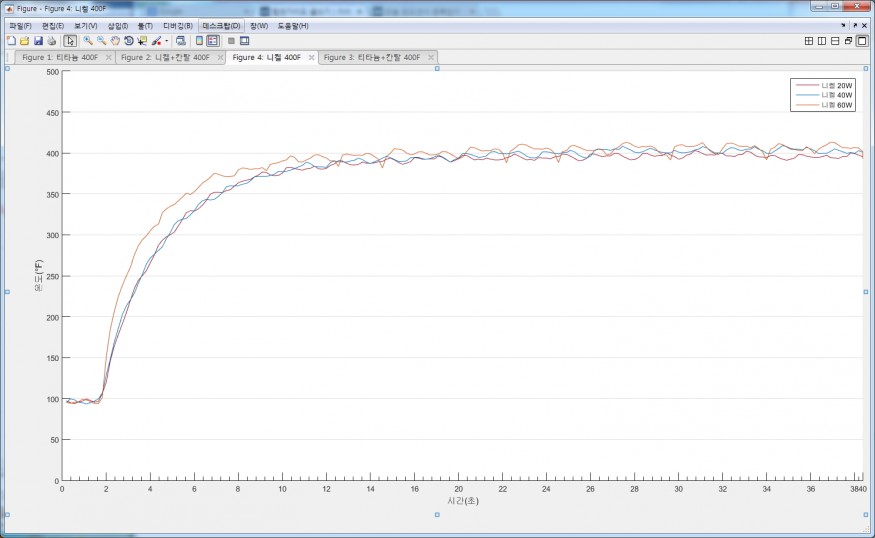Select the Zoom In magnifier tool
The width and height of the screenshot is (875, 538).
pyautogui.click(x=88, y=41)
